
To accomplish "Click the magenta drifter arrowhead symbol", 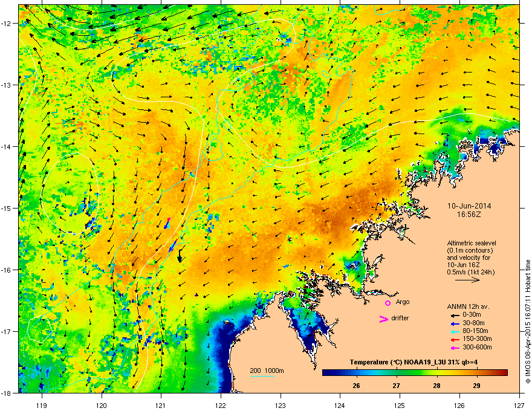I will coord(383,319).
